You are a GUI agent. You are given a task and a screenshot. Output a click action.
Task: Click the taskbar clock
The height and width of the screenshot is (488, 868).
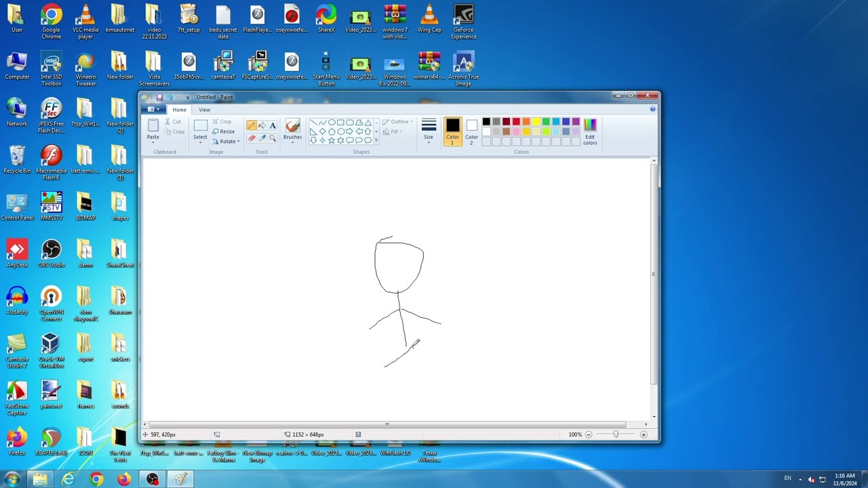(x=845, y=480)
